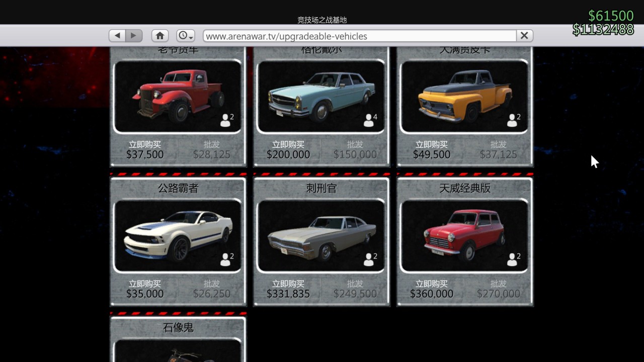
Task: Buy now the $49,500 vehicle
Action: (432, 150)
